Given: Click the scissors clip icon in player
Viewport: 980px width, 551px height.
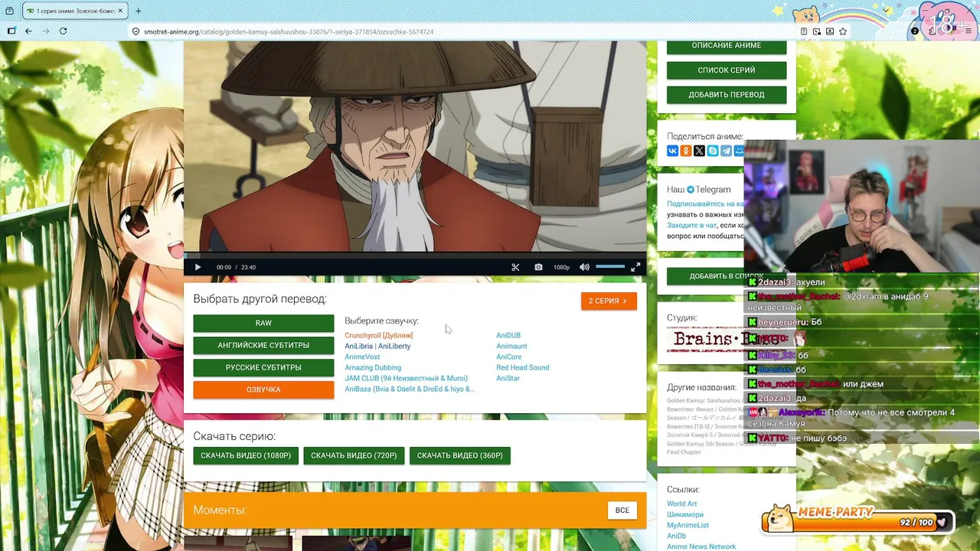Looking at the screenshot, I should click(515, 267).
